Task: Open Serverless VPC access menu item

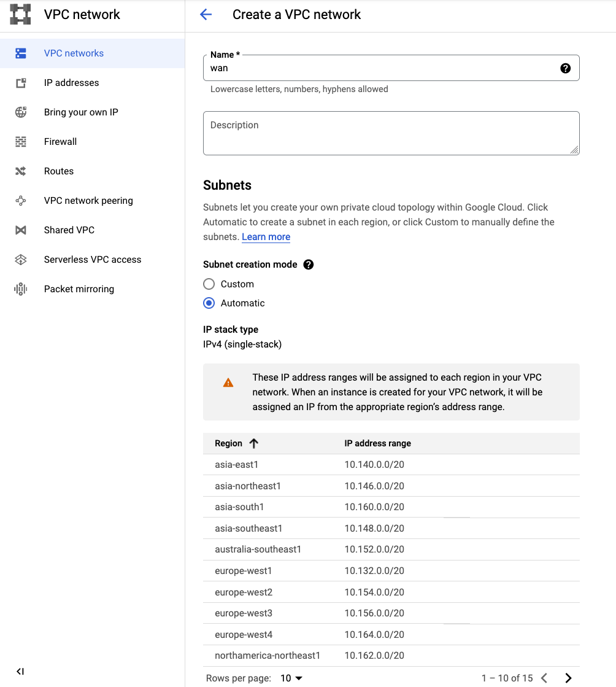Action: [93, 260]
